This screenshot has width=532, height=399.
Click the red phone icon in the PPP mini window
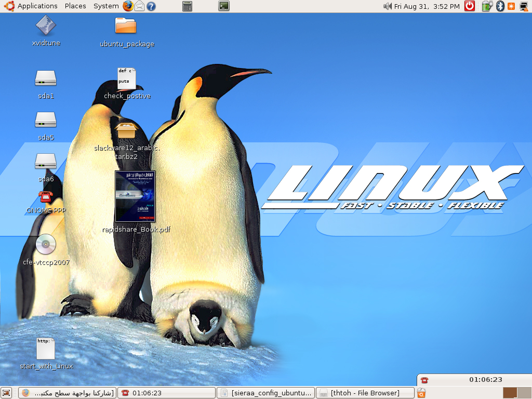(x=424, y=380)
